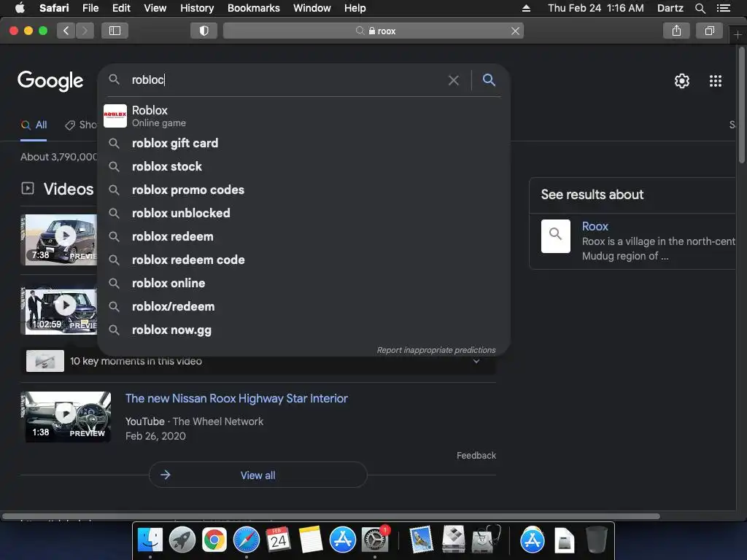Choose the 'roblox unblocked' suggestion
747x560 pixels.
[303, 213]
